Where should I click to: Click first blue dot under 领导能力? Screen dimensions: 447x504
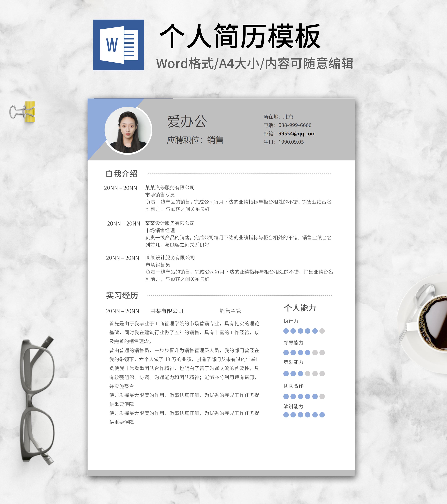click(x=286, y=353)
